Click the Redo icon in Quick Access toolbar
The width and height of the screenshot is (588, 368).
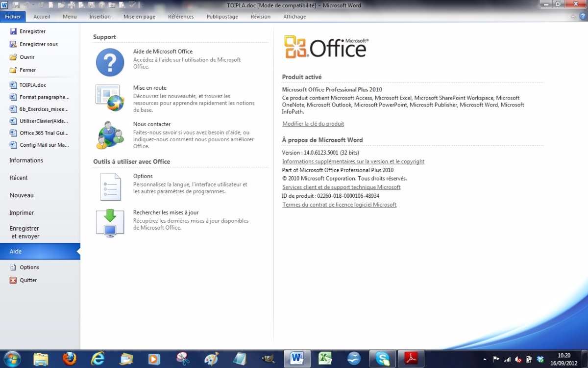pyautogui.click(x=41, y=5)
